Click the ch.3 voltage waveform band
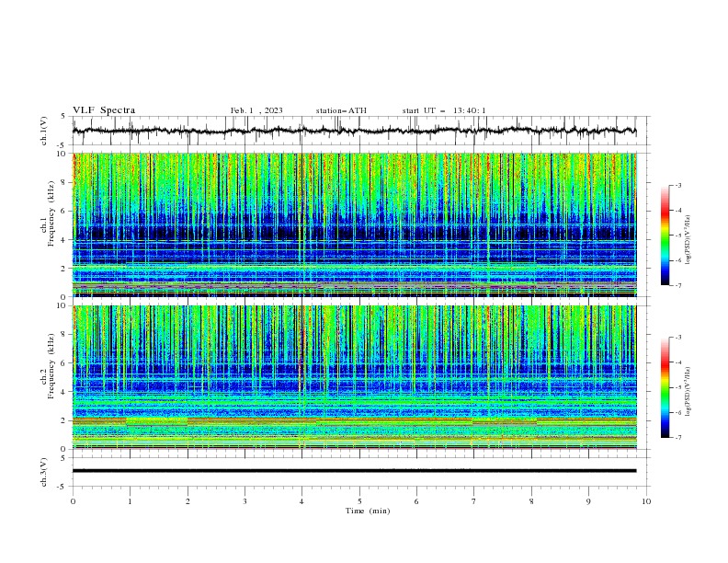 click(354, 471)
